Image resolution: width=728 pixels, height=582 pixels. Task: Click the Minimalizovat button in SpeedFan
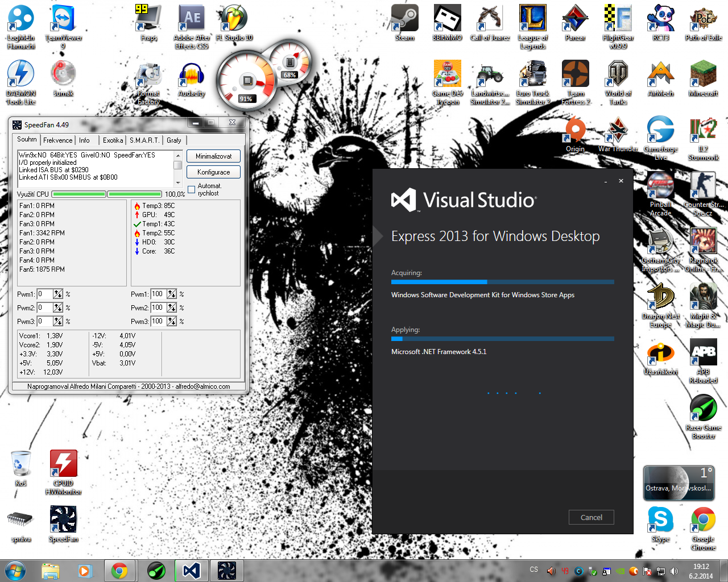tap(213, 156)
